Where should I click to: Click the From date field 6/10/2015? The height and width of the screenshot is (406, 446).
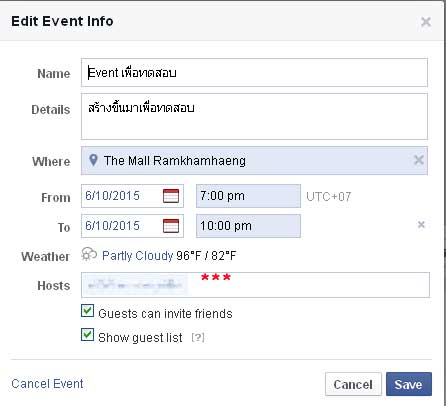coord(122,196)
